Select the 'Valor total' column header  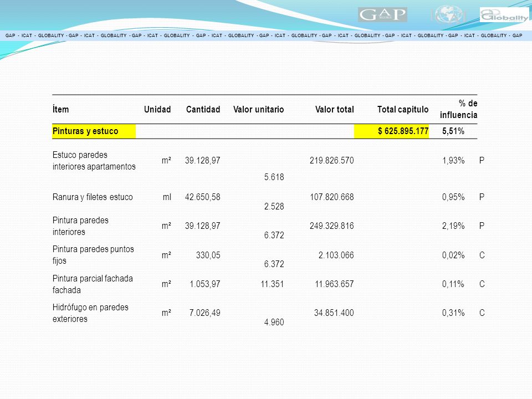pyautogui.click(x=335, y=110)
